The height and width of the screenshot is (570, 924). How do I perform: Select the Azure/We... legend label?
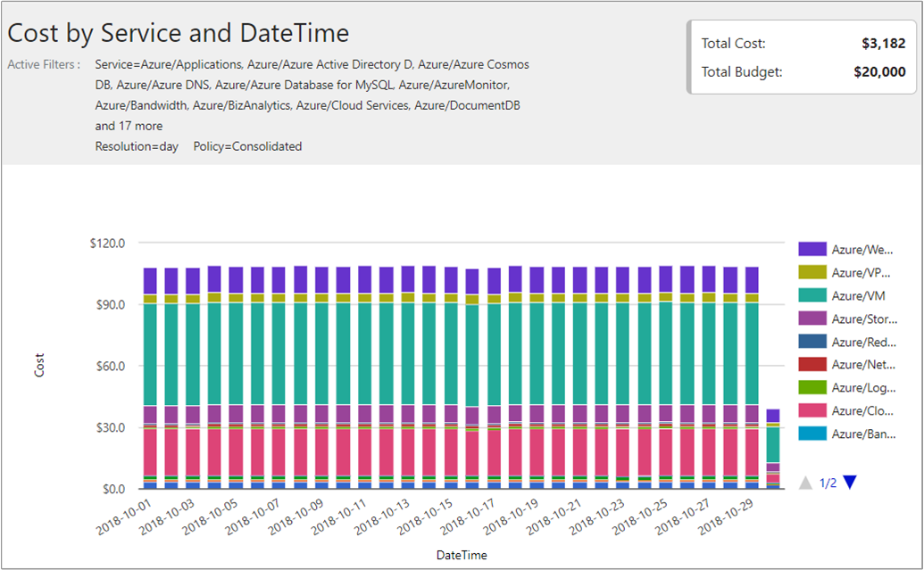click(862, 250)
